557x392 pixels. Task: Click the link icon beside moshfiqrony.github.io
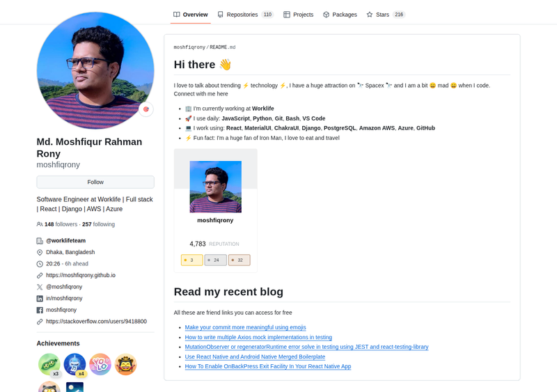[x=40, y=276]
